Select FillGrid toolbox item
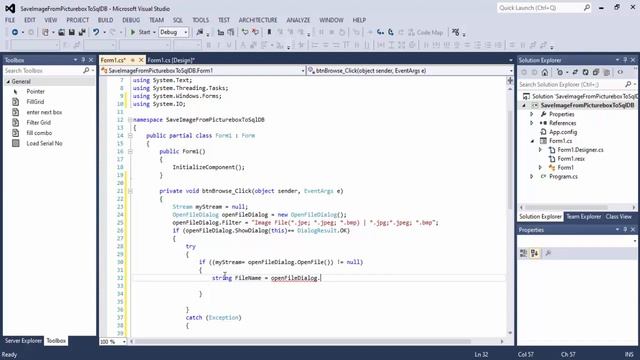Image resolution: width=640 pixels, height=360 pixels. (x=35, y=102)
